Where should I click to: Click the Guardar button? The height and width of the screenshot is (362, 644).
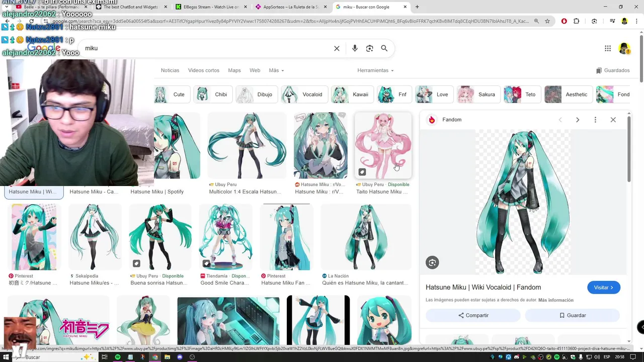coord(573,315)
